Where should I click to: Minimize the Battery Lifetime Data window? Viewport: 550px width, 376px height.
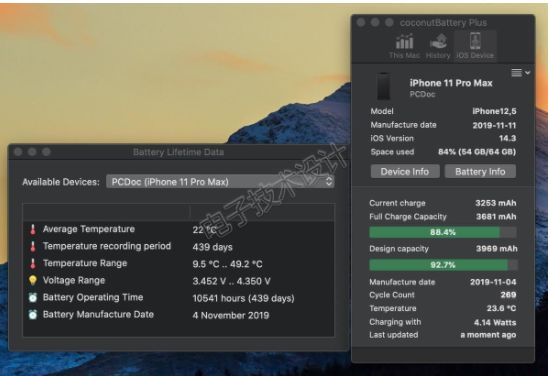tap(32, 152)
